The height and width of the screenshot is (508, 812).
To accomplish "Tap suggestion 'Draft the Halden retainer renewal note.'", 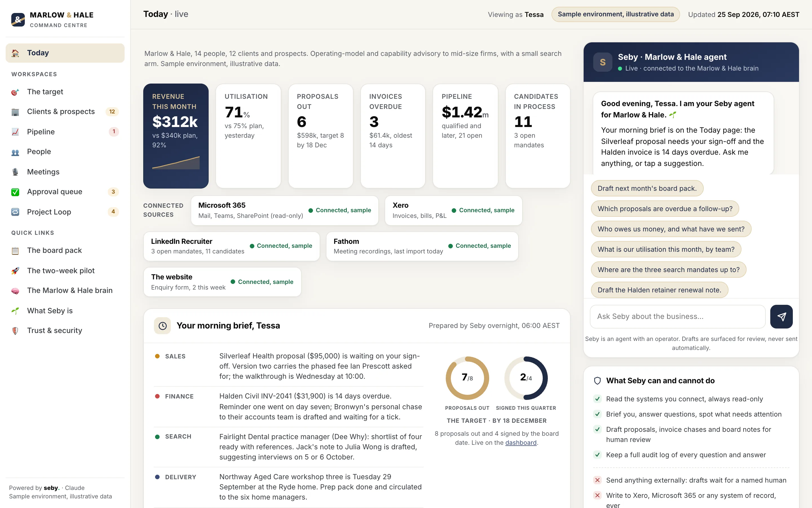I will [659, 290].
